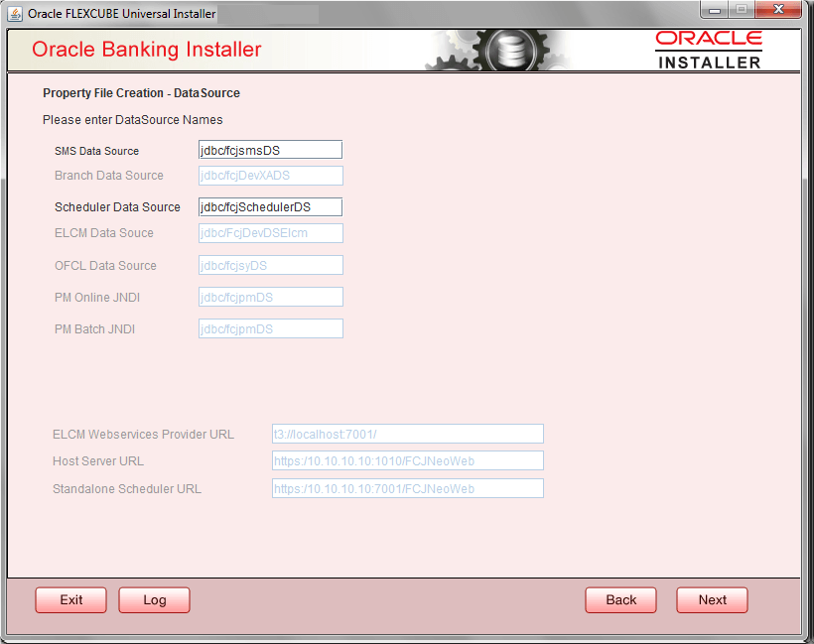814x644 pixels.
Task: Click the 'PM Online JNDI' label
Action: coord(97,298)
